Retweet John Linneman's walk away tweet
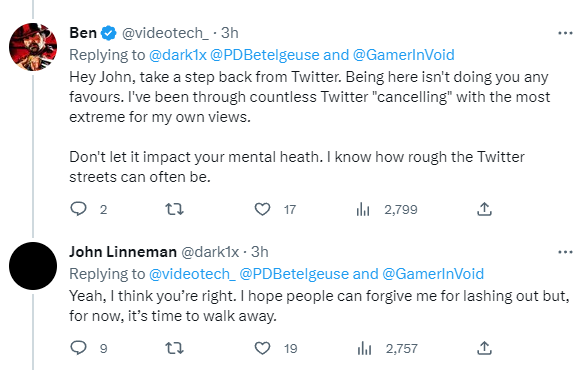The image size is (587, 370). point(174,348)
